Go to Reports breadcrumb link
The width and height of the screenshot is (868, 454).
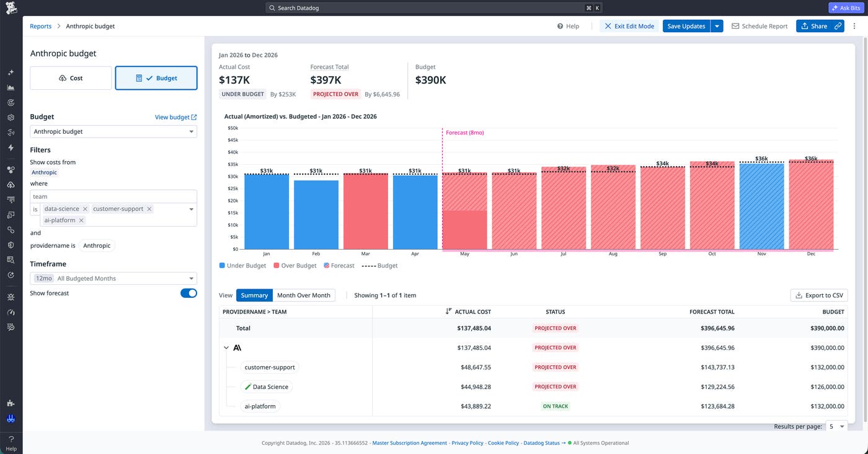tap(41, 26)
